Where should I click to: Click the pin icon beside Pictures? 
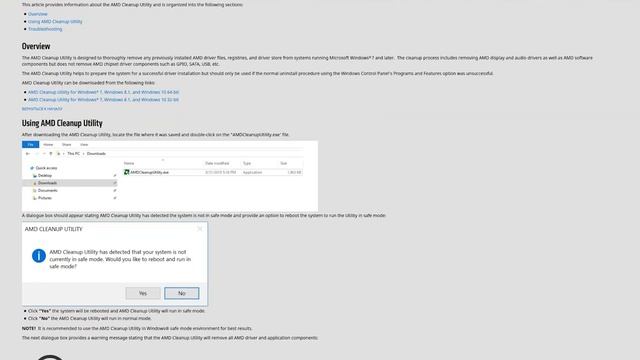115,198
